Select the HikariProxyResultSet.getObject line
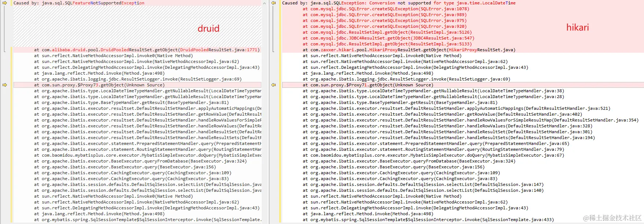The width and height of the screenshot is (644, 224). [x=409, y=50]
